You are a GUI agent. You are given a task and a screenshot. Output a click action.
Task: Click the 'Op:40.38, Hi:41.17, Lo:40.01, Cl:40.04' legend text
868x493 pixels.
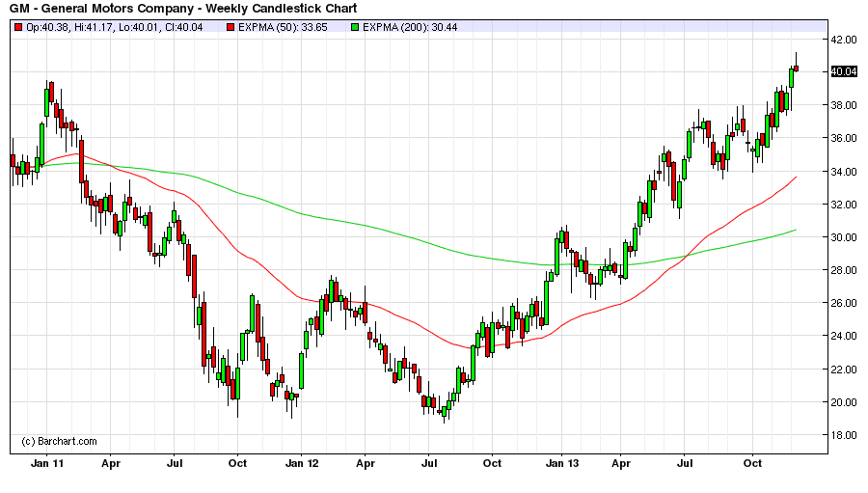pyautogui.click(x=115, y=27)
